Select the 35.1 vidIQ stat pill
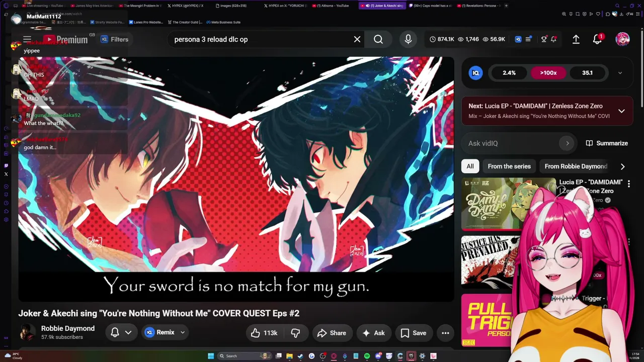This screenshot has width=644, height=362. click(x=587, y=73)
